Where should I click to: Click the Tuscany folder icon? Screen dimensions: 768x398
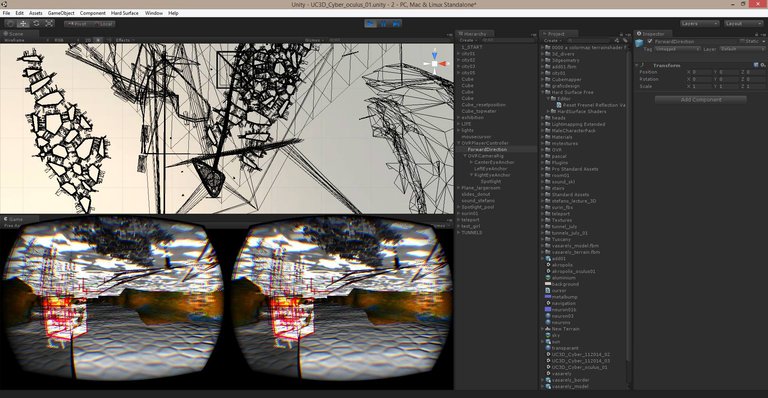(x=548, y=239)
